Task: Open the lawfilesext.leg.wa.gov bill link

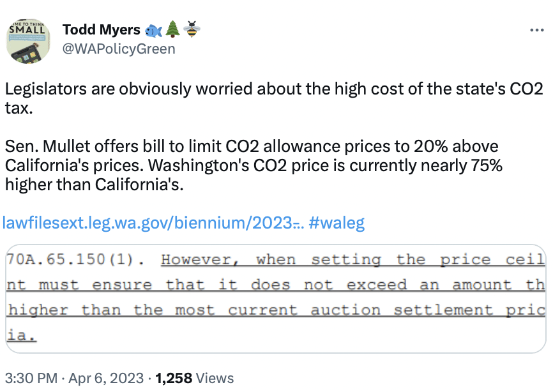Action: [x=153, y=223]
